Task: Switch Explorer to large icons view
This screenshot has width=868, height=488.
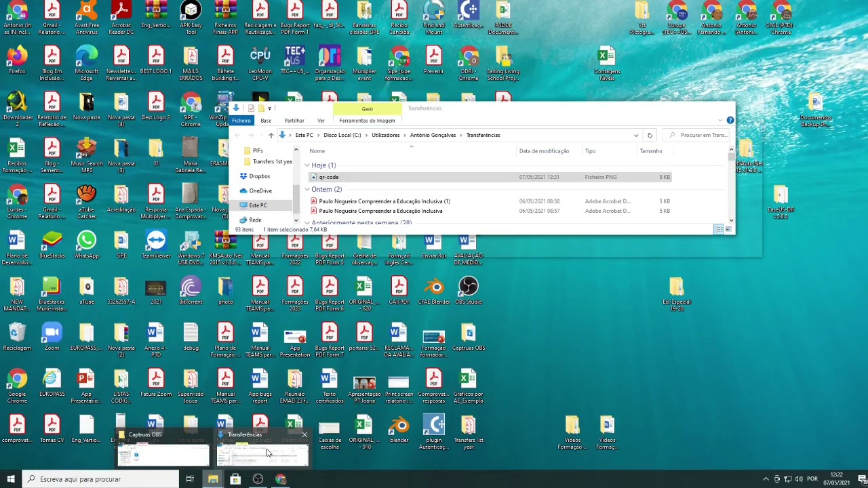Action: (728, 230)
